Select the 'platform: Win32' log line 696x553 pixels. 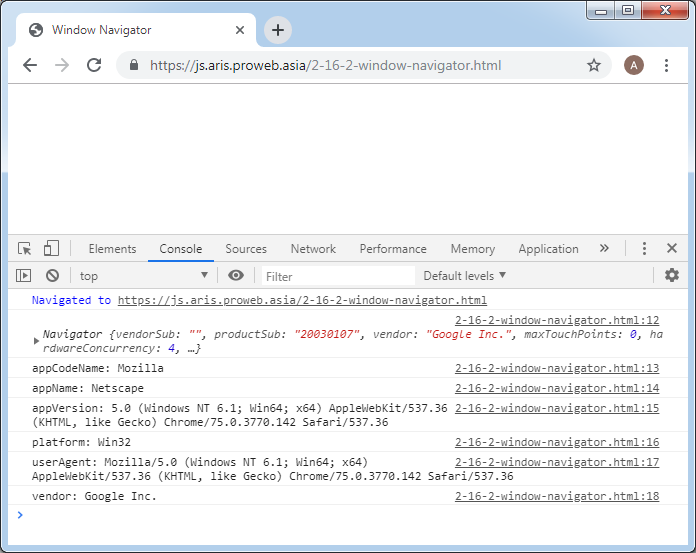click(x=81, y=442)
